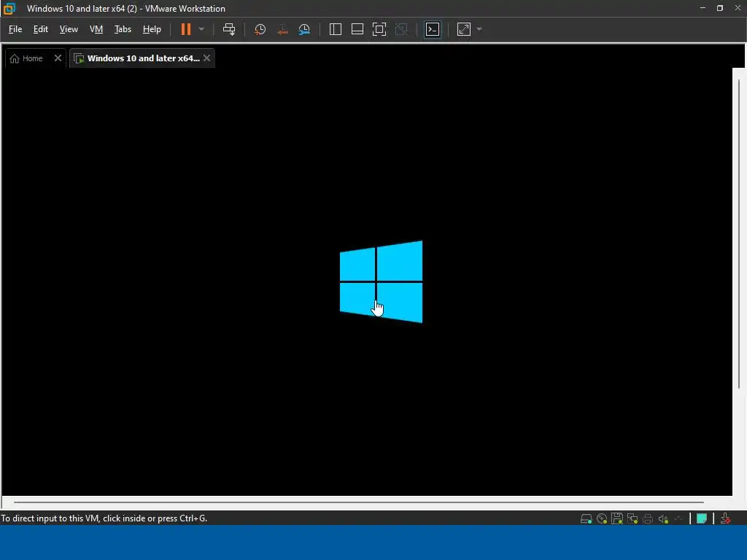Click the printer status icon
This screenshot has height=560, width=747.
pyautogui.click(x=648, y=518)
